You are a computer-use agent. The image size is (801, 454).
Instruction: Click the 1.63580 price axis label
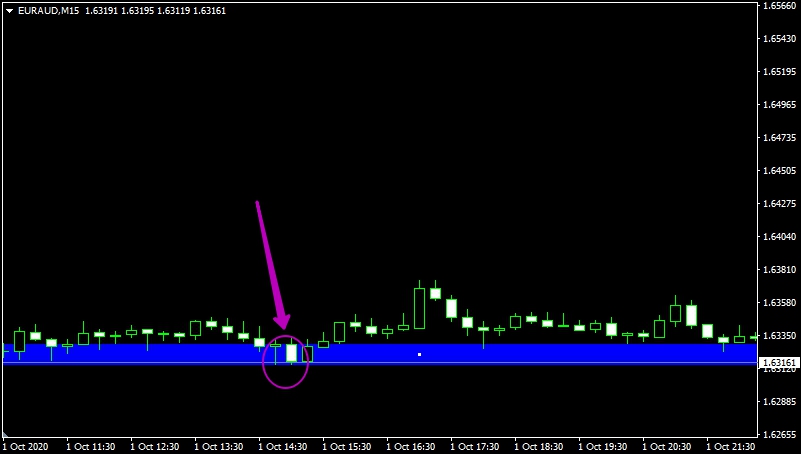tap(777, 303)
